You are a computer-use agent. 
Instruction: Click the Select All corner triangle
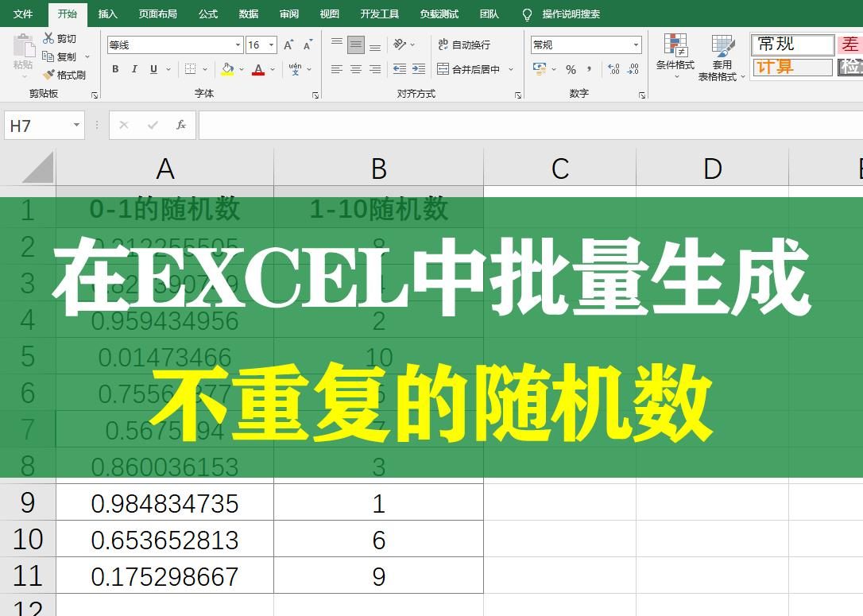[38, 168]
